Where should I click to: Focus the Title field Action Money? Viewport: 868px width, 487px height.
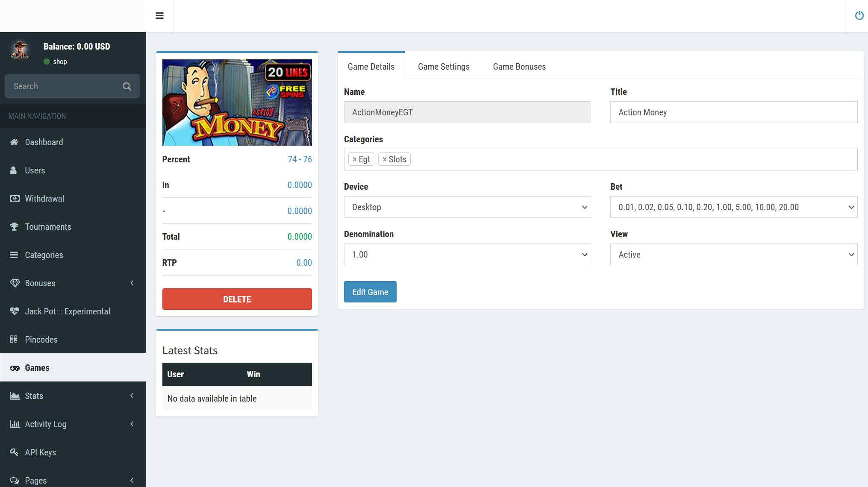(x=733, y=112)
